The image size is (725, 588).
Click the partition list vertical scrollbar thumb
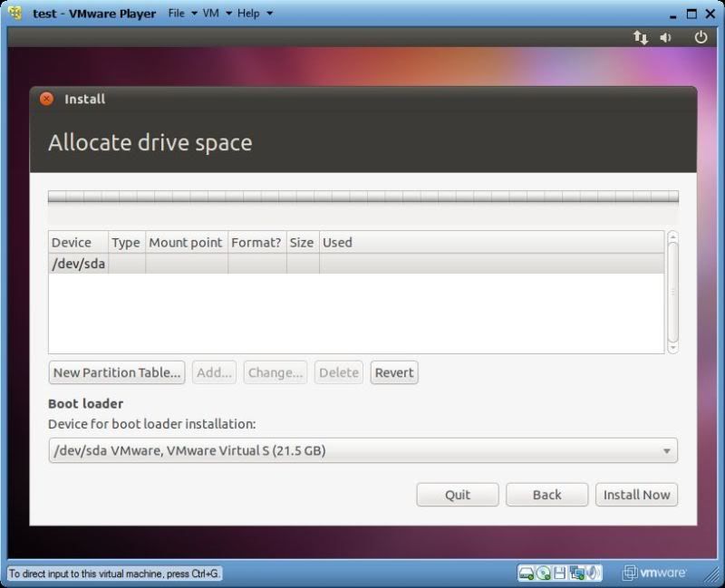point(673,292)
